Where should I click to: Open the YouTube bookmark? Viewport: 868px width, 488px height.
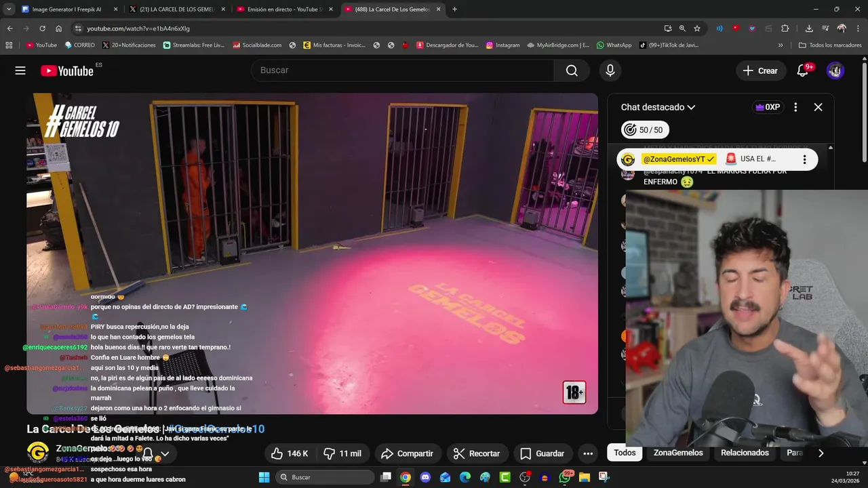(41, 45)
